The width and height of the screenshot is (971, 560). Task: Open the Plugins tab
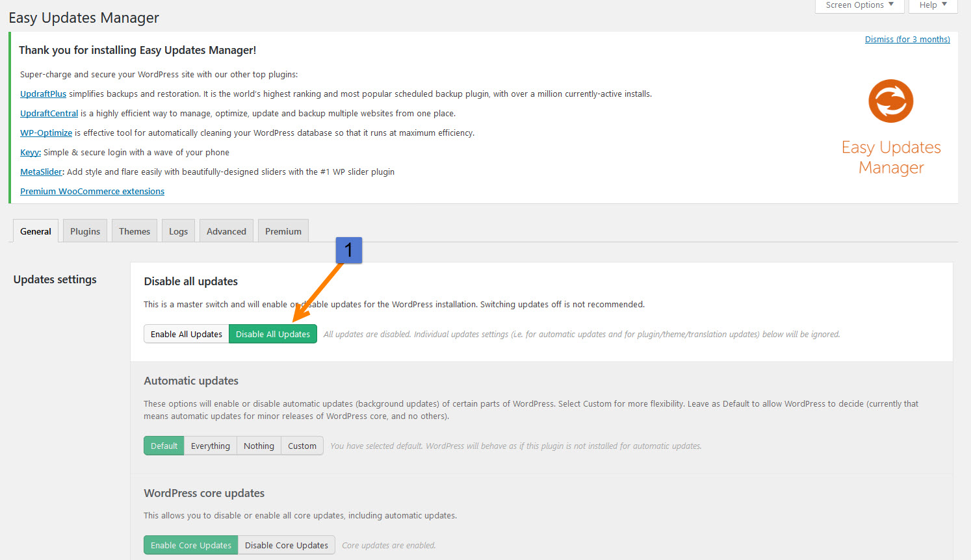85,231
